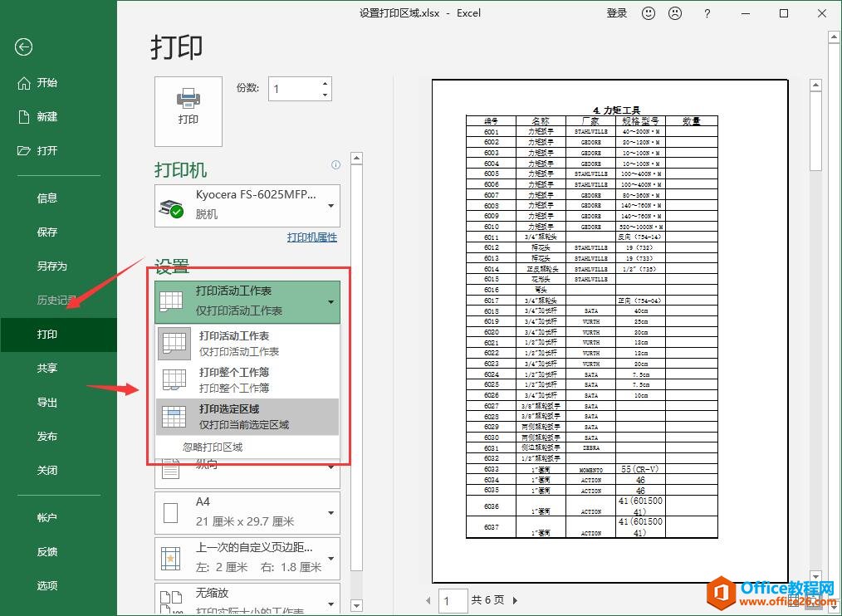Click the preview page number field
Screen dimensions: 842x616
[453, 600]
